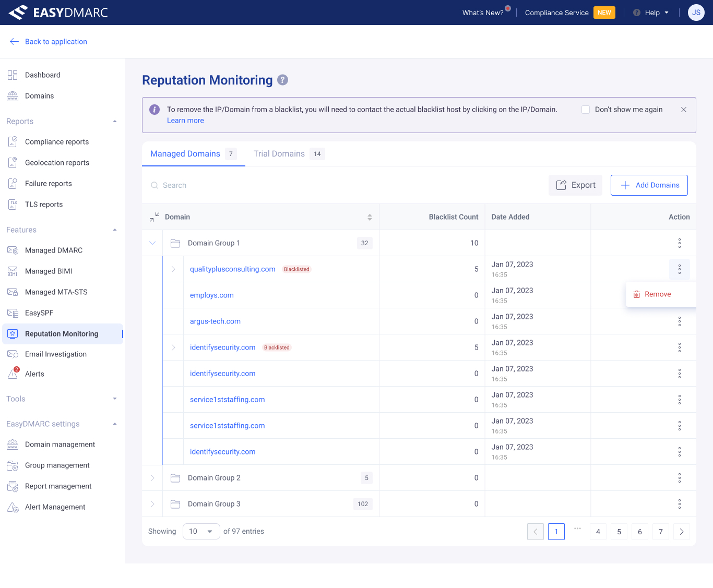Image resolution: width=713 pixels, height=588 pixels.
Task: Click the Domain management icon
Action: point(13,445)
